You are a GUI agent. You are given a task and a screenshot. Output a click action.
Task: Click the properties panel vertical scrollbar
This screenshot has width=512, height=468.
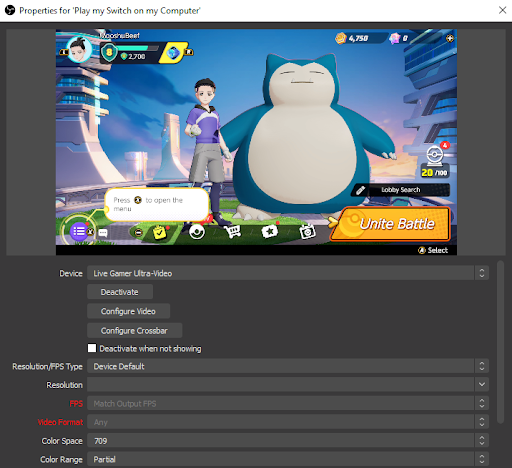click(500, 342)
